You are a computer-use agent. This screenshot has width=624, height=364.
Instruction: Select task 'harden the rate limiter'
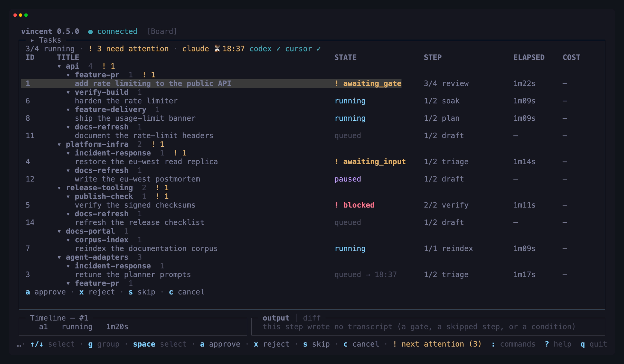click(x=126, y=101)
